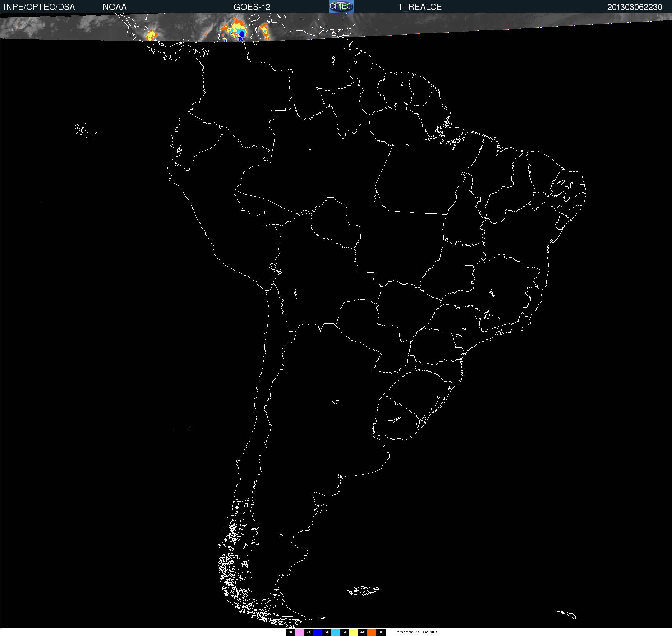This screenshot has height=636, width=672.
Task: Select the orange legend color swatch
Action: coord(372,632)
